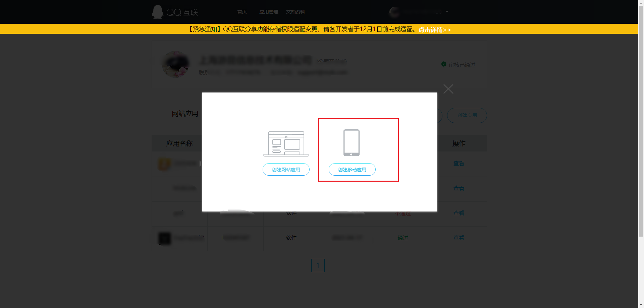This screenshot has height=308, width=644.
Task: Open the 应用管理 menu item
Action: (x=268, y=12)
